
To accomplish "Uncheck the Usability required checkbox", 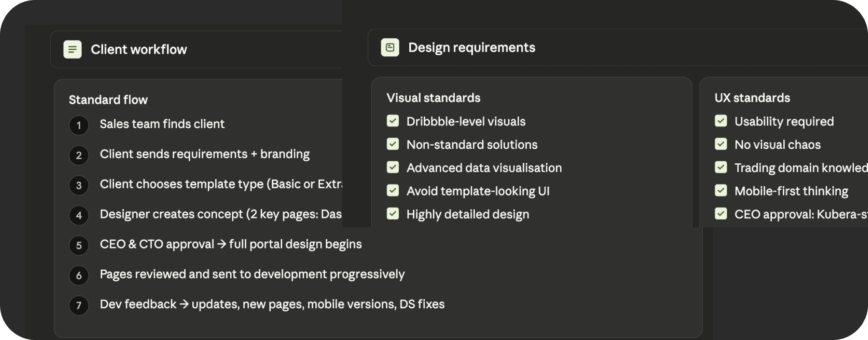I will click(721, 121).
